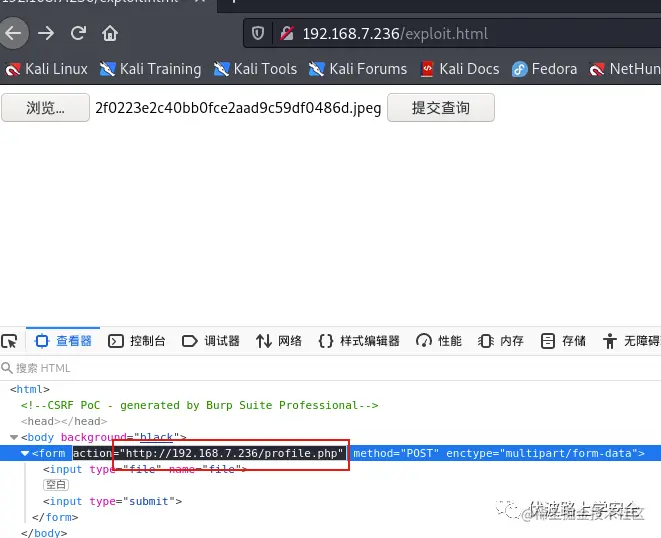Select the input type="file" node
This screenshot has height=538, width=661.
145,469
